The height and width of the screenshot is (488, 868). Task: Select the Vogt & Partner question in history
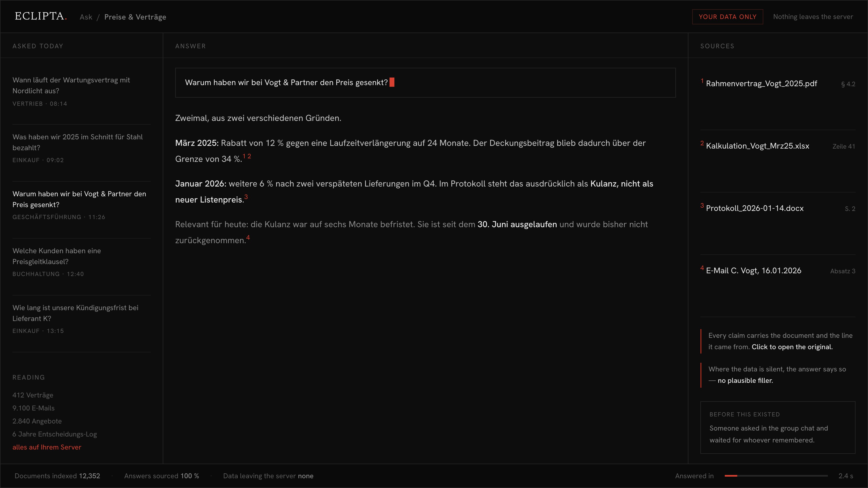pyautogui.click(x=82, y=205)
